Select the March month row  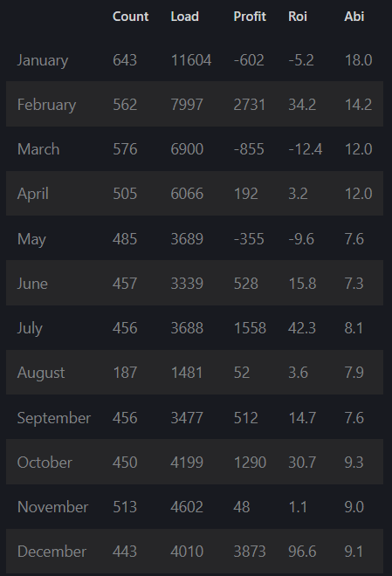(x=195, y=148)
